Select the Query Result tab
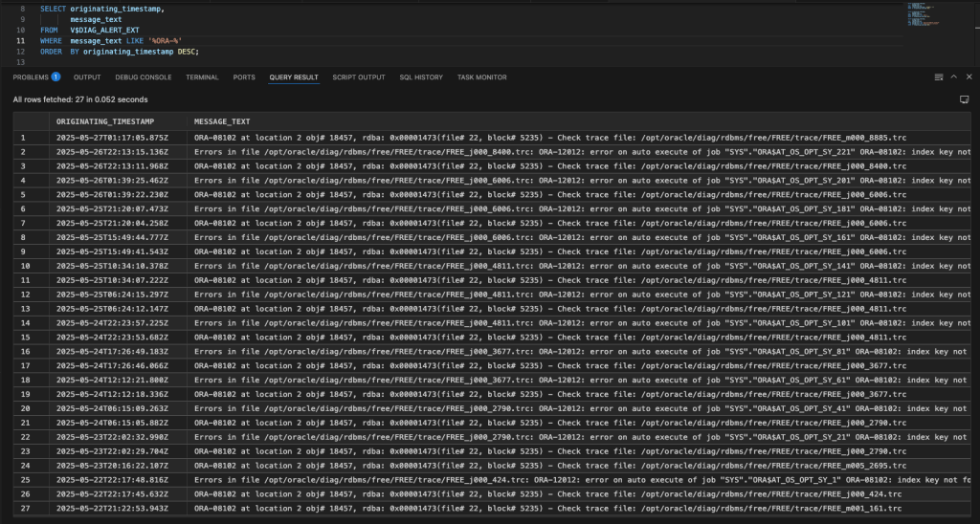Screen dimensions: 980x524 tap(294, 76)
